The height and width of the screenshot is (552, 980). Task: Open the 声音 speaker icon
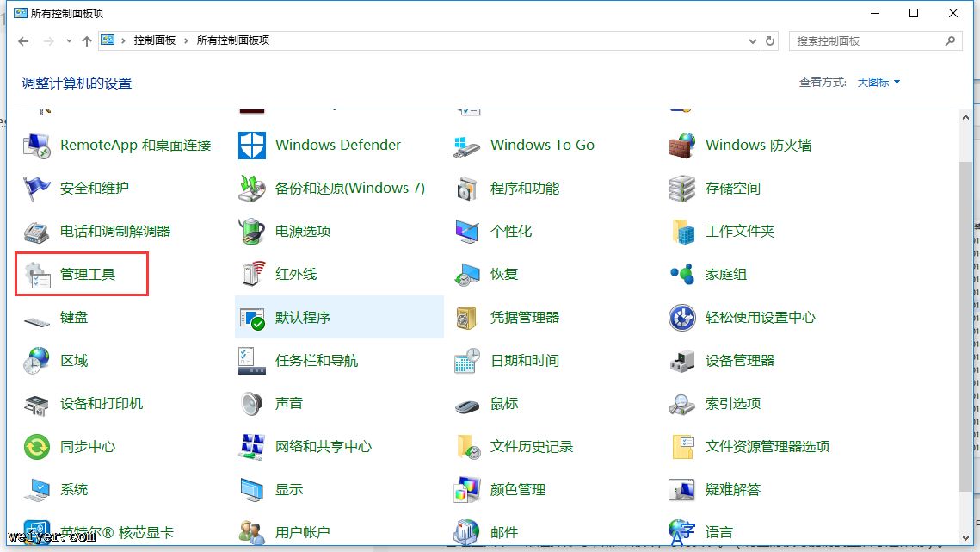click(x=252, y=403)
